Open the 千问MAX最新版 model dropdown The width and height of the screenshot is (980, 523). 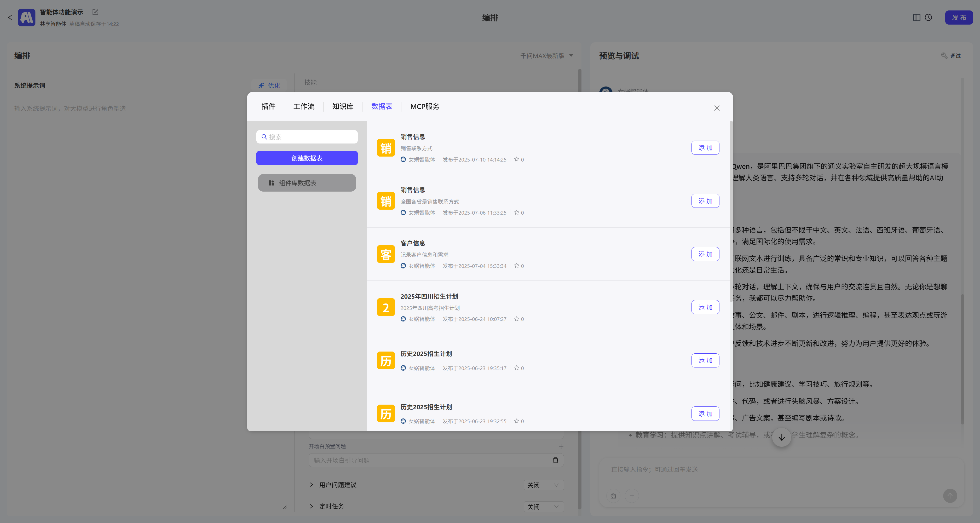pyautogui.click(x=546, y=55)
